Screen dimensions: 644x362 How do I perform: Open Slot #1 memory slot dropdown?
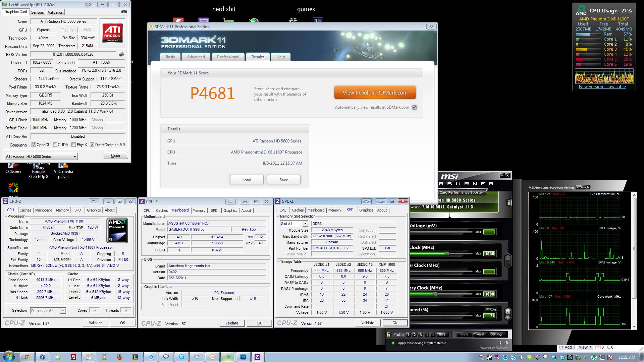294,224
